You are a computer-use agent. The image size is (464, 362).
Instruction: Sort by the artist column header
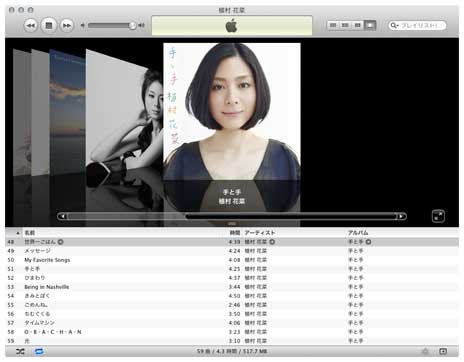click(x=260, y=233)
